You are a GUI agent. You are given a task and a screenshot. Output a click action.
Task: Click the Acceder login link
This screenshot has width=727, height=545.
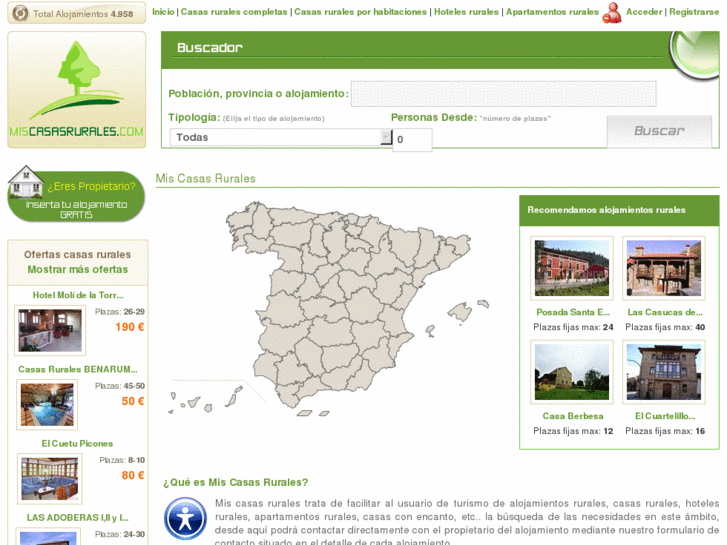coord(644,12)
